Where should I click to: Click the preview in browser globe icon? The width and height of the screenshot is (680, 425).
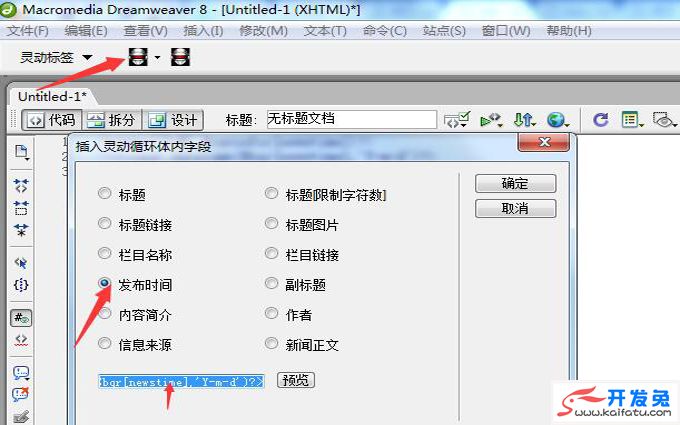[557, 120]
